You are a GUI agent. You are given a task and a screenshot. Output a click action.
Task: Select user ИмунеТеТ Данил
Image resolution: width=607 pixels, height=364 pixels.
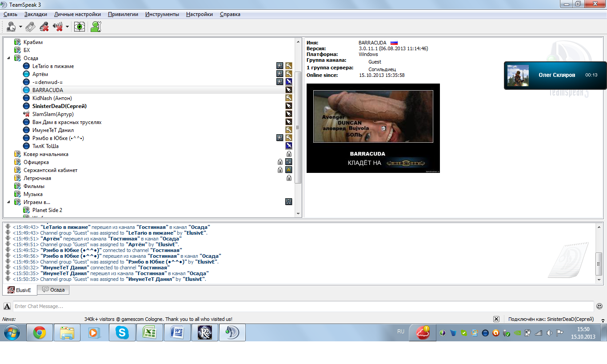point(53,130)
